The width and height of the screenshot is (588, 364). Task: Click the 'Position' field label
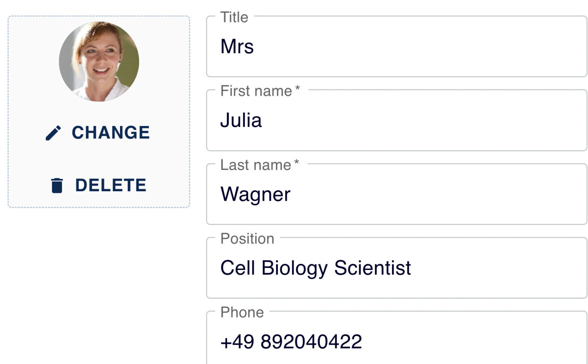(x=247, y=239)
